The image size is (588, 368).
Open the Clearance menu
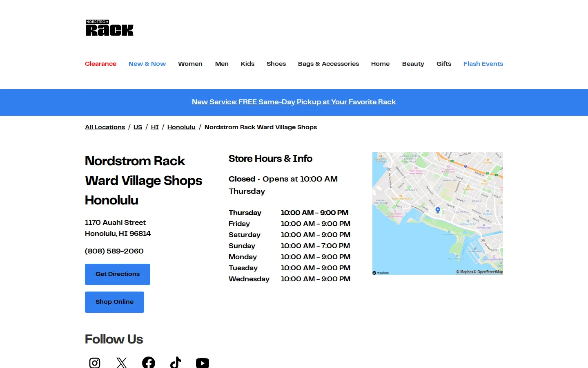point(100,64)
